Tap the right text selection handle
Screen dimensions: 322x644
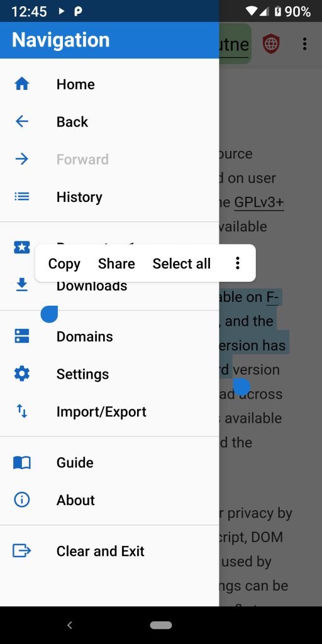point(241,387)
